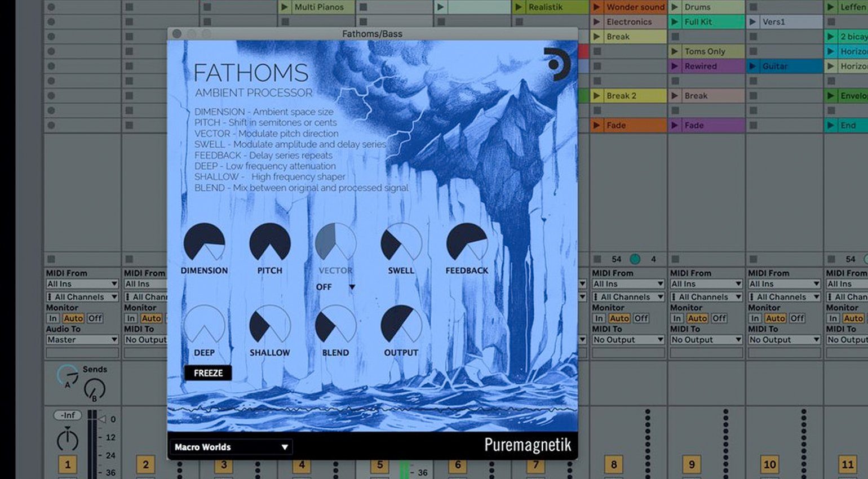Set track 10 monitor to Off

pyautogui.click(x=797, y=318)
